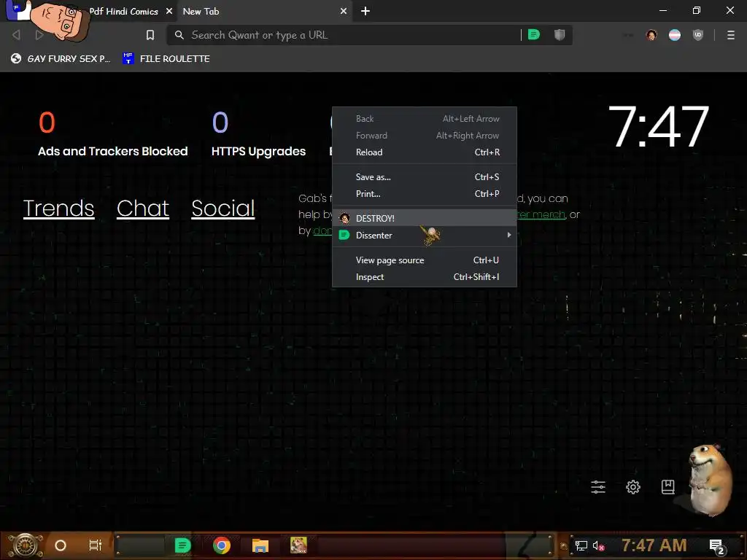
Task: Click the striped flag extension icon
Action: (x=675, y=35)
